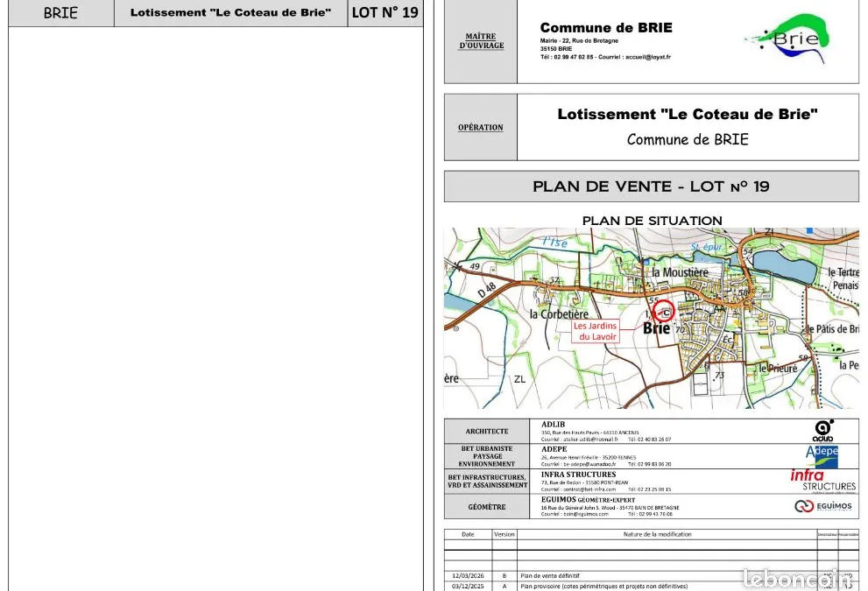
Task: Click the BRIE header cell at top left
Action: point(61,13)
